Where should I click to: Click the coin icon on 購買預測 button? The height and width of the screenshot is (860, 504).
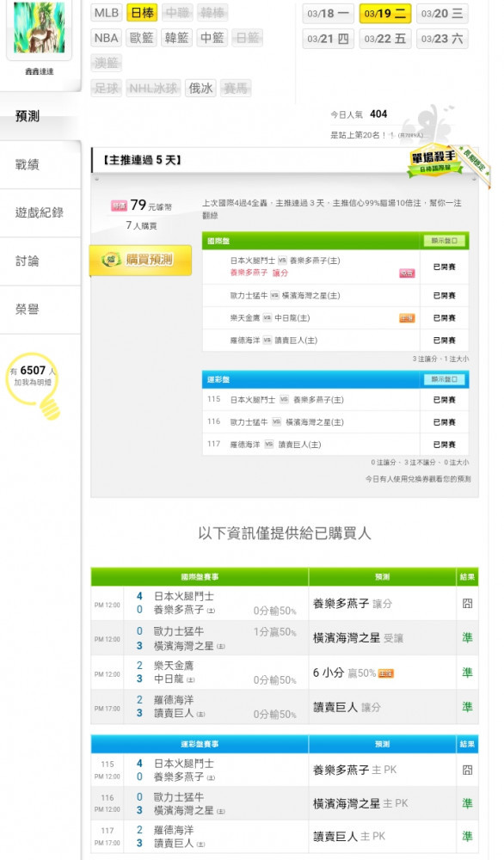click(x=112, y=260)
